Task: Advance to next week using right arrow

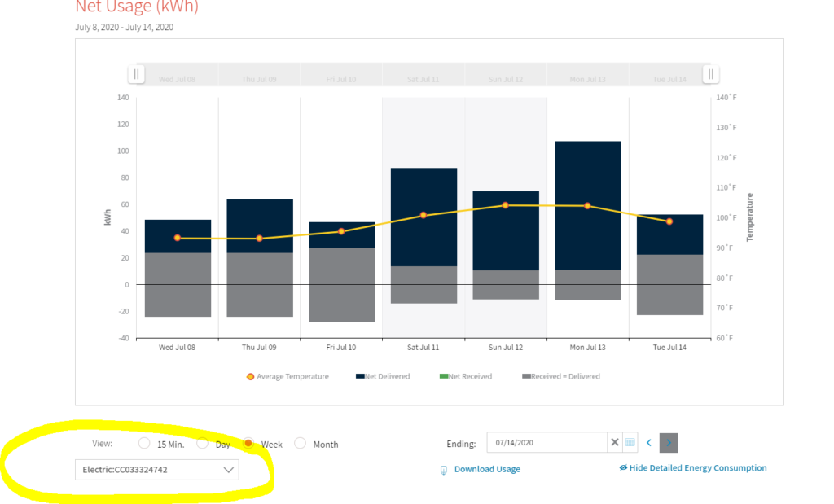Action: pos(669,443)
